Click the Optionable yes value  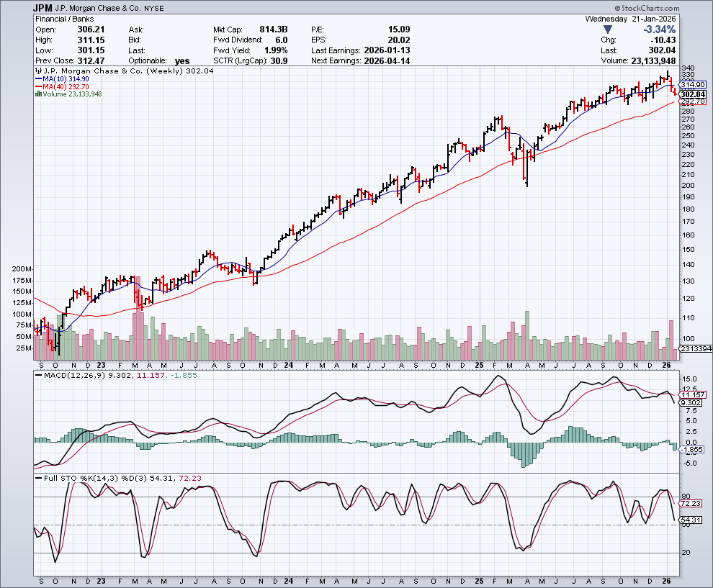(x=182, y=61)
